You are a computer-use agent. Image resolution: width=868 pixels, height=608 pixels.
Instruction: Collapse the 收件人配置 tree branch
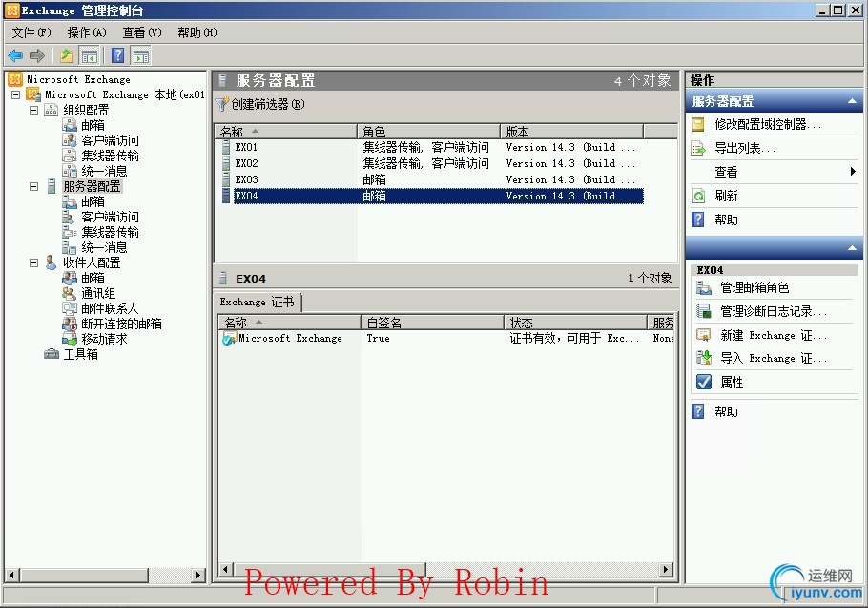coord(33,263)
